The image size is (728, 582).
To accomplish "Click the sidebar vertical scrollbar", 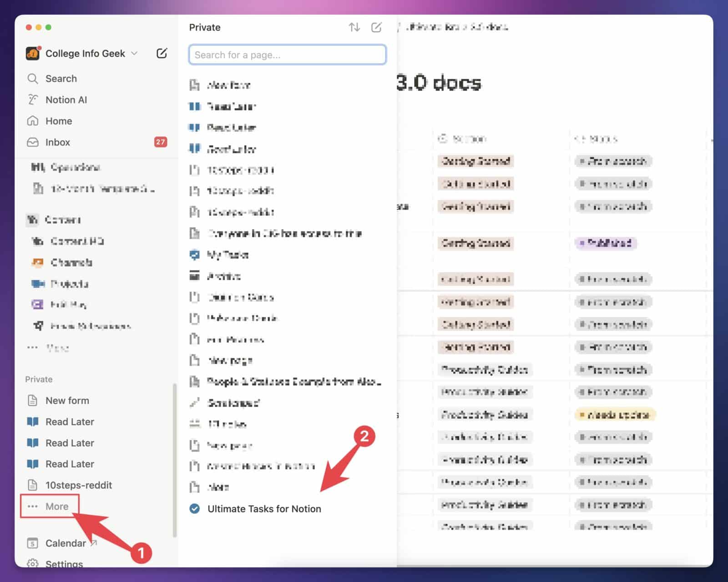I will click(174, 459).
